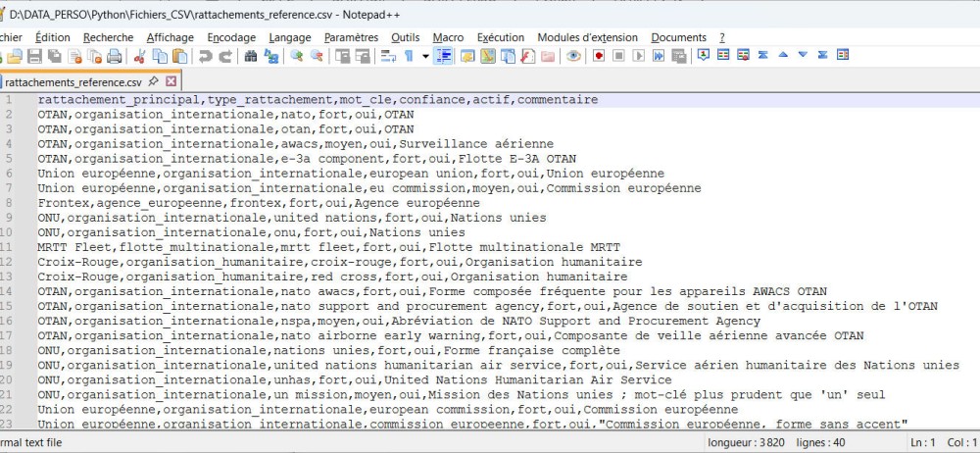
Task: Click the 'Ln : 1' status bar field
Action: coord(925,442)
